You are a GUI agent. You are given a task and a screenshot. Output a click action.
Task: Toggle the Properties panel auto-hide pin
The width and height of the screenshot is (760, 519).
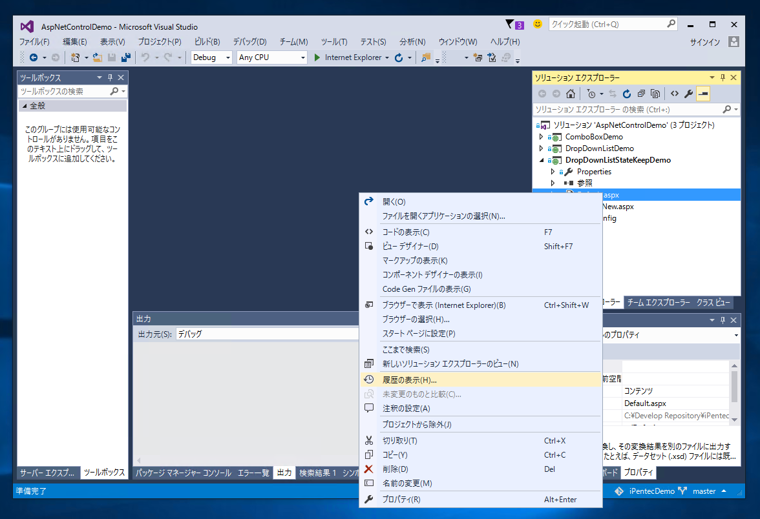coord(723,320)
